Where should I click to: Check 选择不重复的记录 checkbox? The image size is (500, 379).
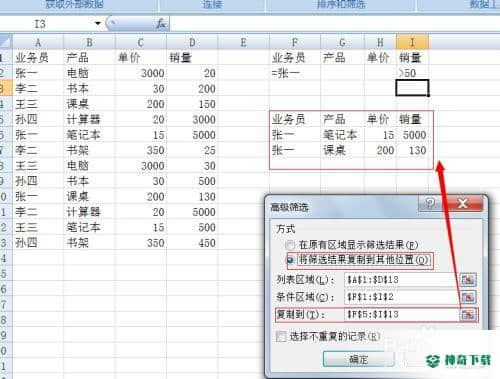[281, 337]
